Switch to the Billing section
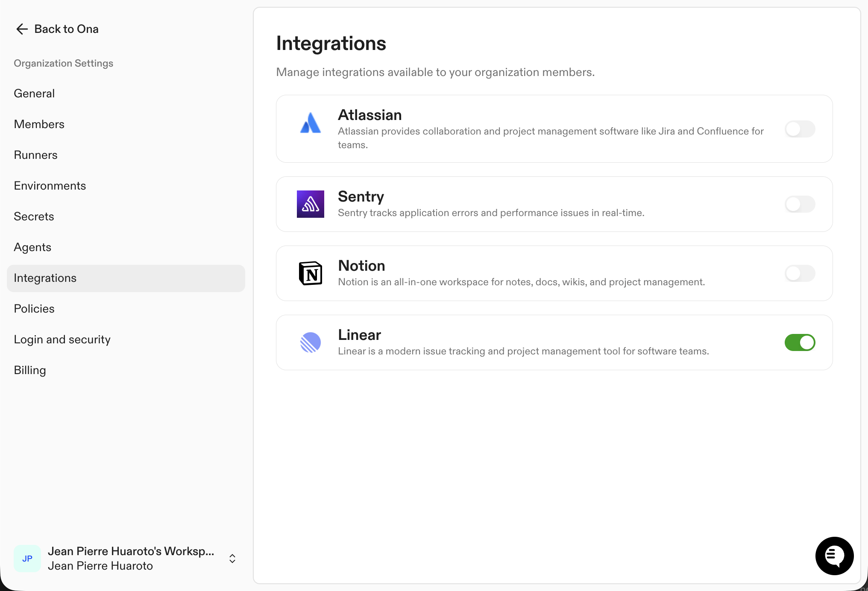 point(29,370)
